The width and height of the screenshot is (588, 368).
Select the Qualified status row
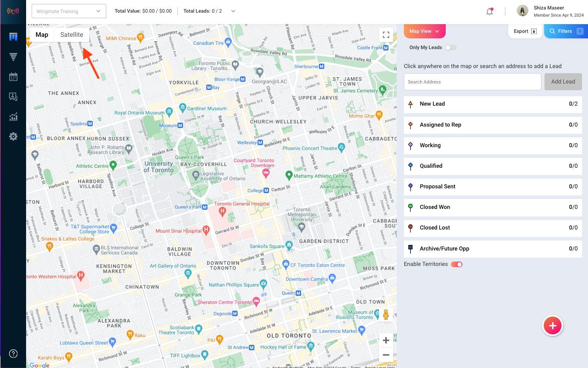click(x=493, y=166)
